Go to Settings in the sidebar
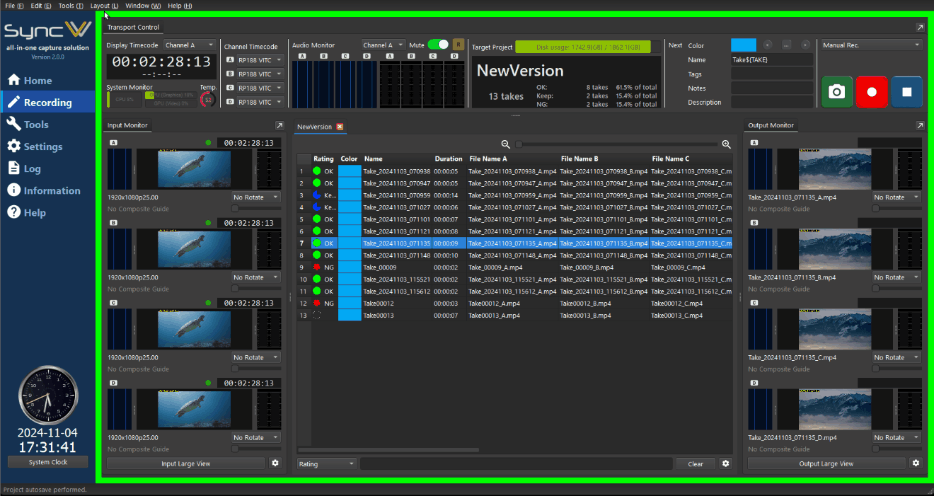The width and height of the screenshot is (934, 496). click(x=42, y=146)
